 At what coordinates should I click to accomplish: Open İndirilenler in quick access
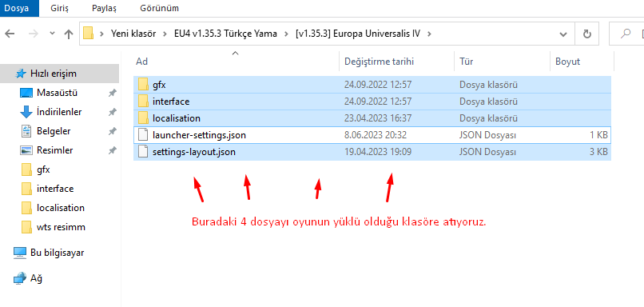[x=60, y=112]
